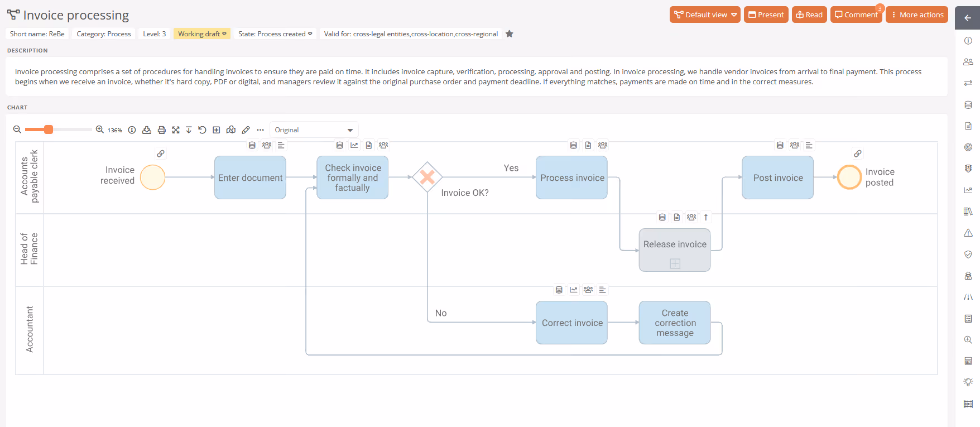Toggle fullscreen view of the chart
Viewport: 980px width, 427px height.
[x=176, y=130]
